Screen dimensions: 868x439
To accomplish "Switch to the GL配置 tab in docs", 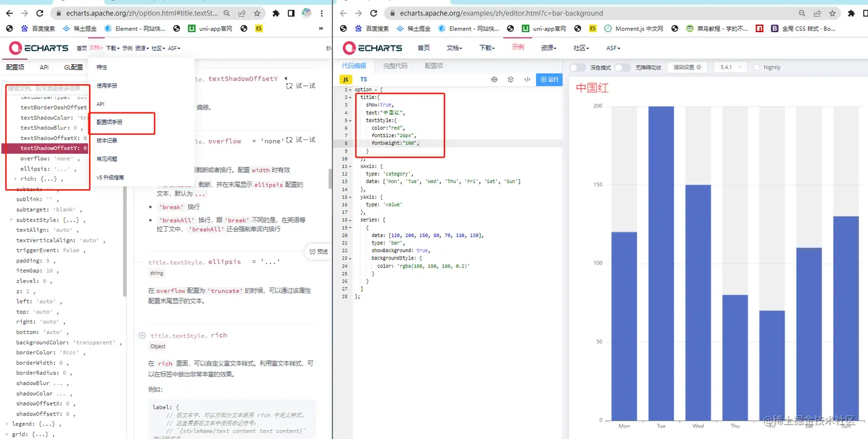I will [73, 67].
